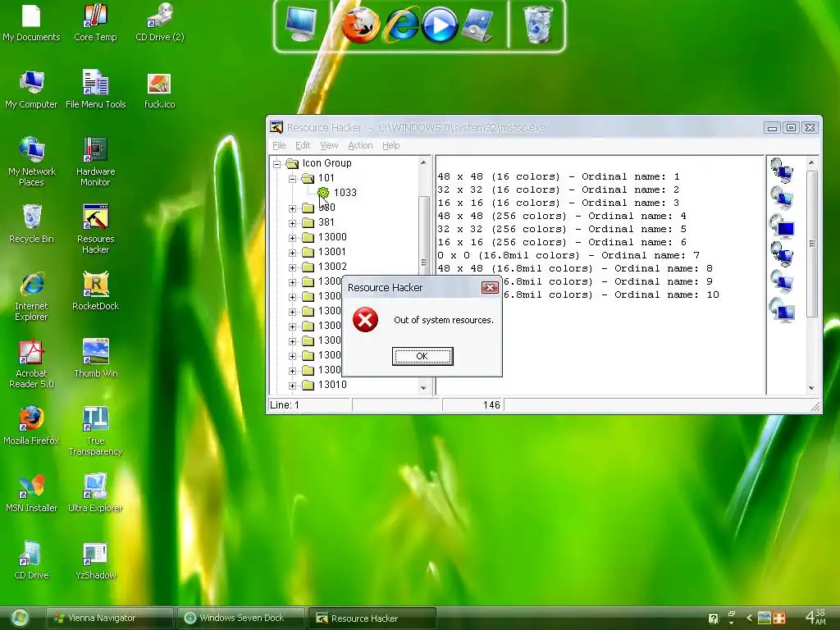Expand the 13002 folder node
This screenshot has height=630, width=840.
(x=293, y=267)
